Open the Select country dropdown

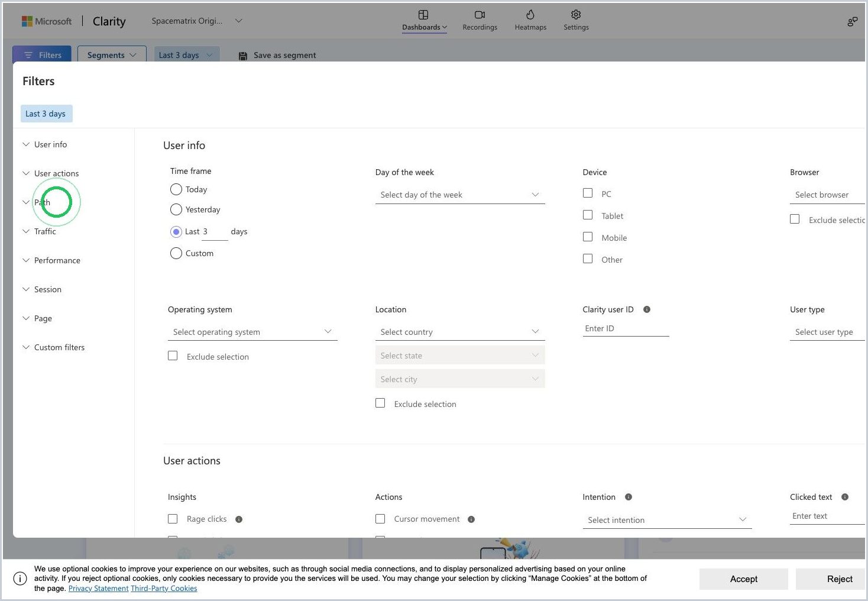pos(460,332)
